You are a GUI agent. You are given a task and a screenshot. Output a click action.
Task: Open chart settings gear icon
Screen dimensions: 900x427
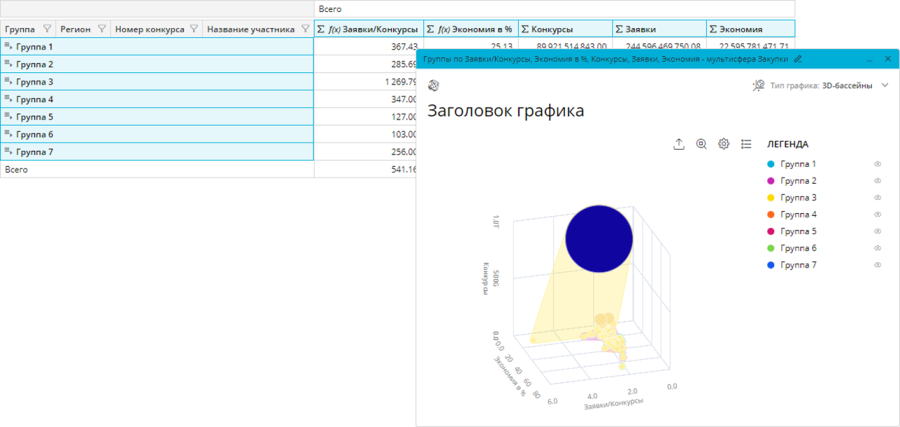[724, 144]
